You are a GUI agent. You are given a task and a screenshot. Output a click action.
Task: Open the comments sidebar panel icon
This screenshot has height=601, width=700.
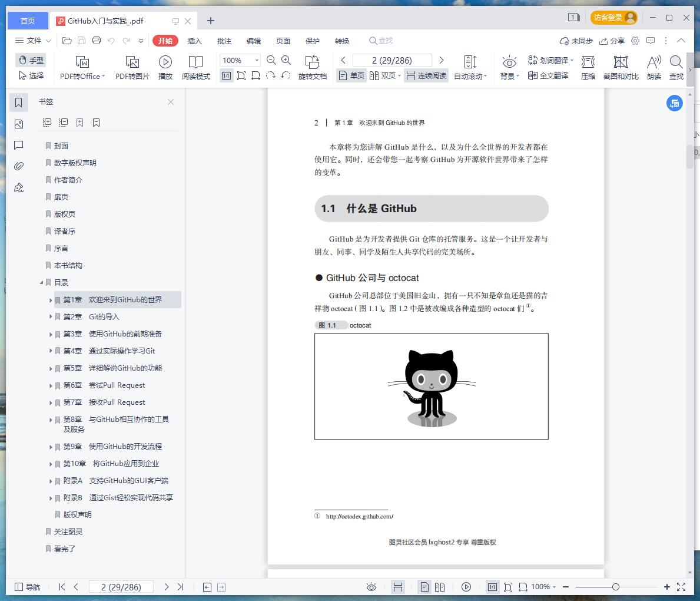pyautogui.click(x=19, y=145)
